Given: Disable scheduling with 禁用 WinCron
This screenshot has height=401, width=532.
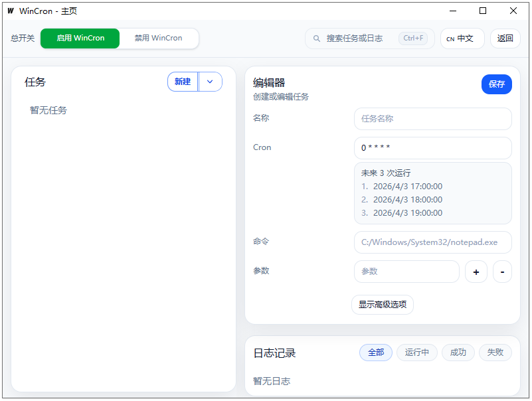Looking at the screenshot, I should point(158,38).
